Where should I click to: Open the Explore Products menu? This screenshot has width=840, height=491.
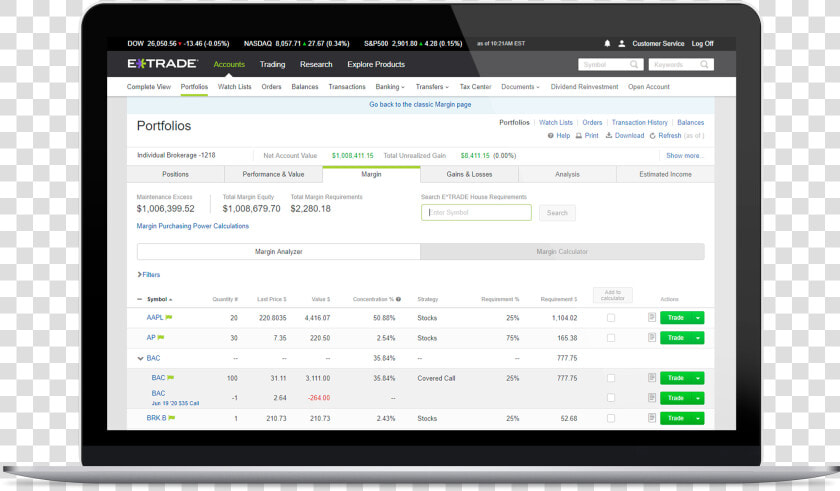tap(376, 64)
